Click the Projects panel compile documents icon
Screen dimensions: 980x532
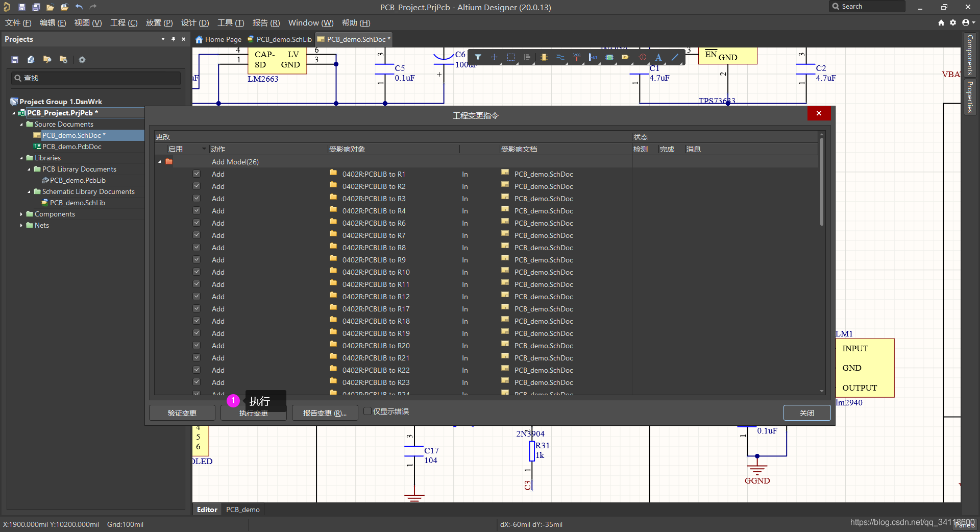pos(31,60)
